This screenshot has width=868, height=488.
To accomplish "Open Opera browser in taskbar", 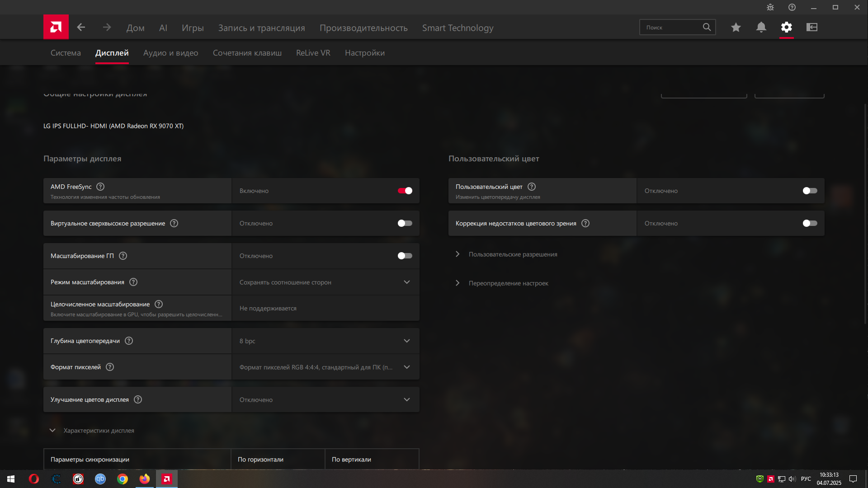I will click(34, 479).
